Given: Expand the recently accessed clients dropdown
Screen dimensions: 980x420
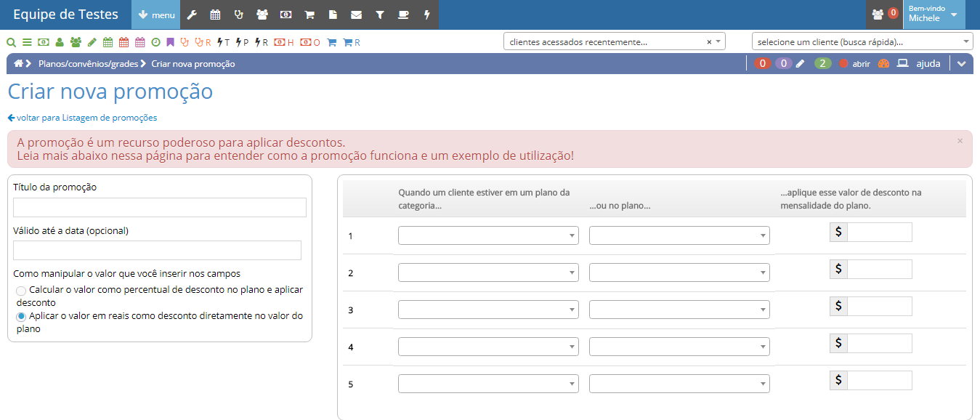Looking at the screenshot, I should [x=614, y=42].
